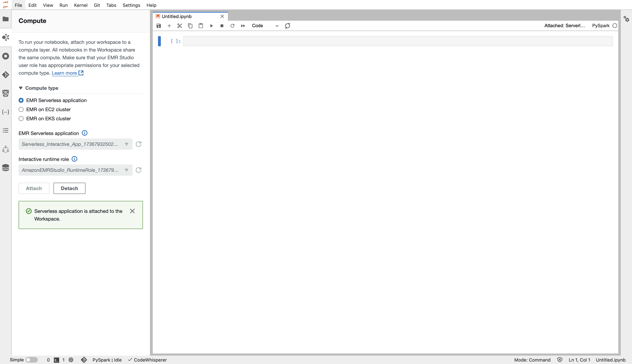This screenshot has height=364, width=632.
Task: Select the EMR on EC2 cluster option
Action: [x=21, y=110]
